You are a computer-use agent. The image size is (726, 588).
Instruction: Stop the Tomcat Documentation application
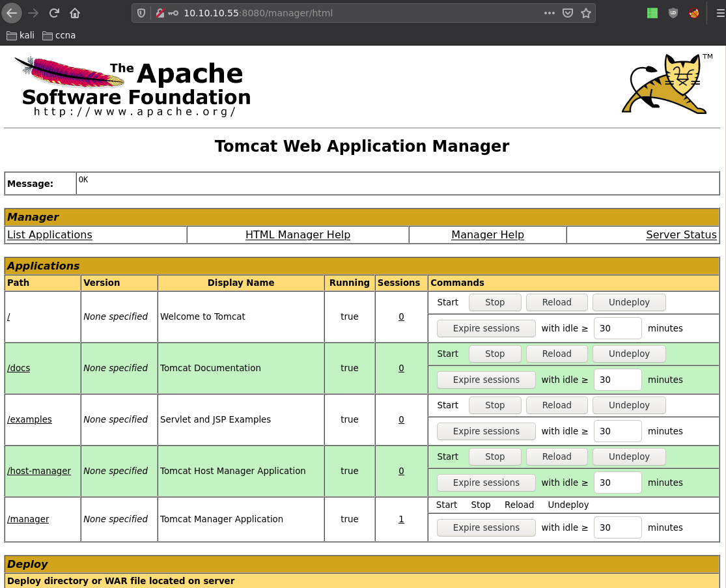[495, 354]
